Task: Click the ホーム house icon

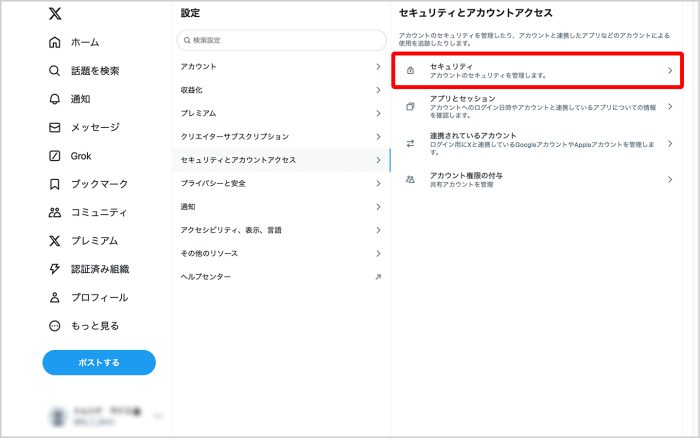Action: point(54,43)
